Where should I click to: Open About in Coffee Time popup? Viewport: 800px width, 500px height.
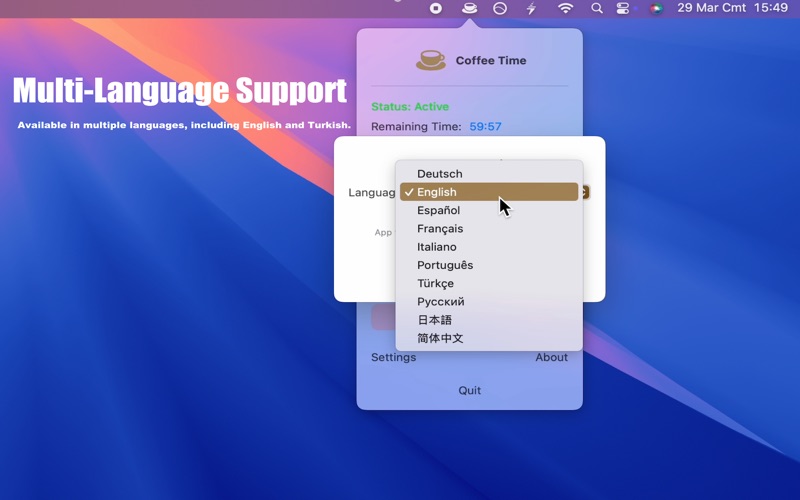coord(551,357)
